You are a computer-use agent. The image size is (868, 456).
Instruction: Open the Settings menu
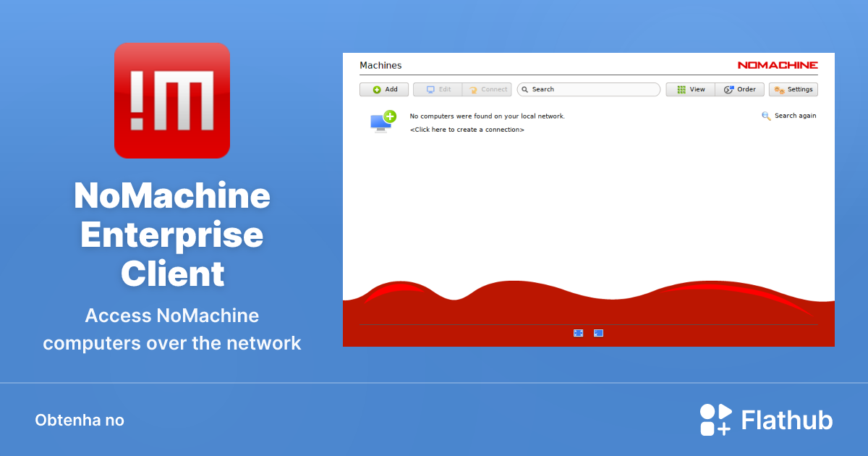click(x=793, y=89)
